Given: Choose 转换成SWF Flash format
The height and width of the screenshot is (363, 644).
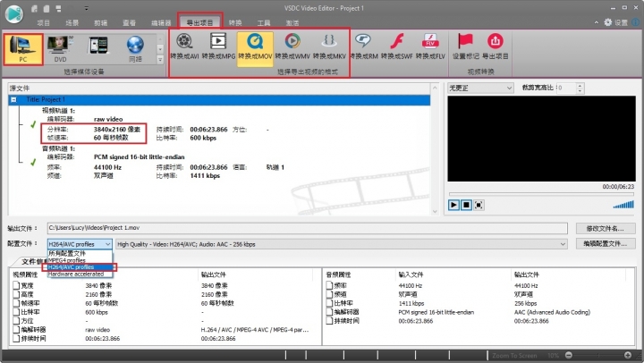Looking at the screenshot, I should coord(396,47).
